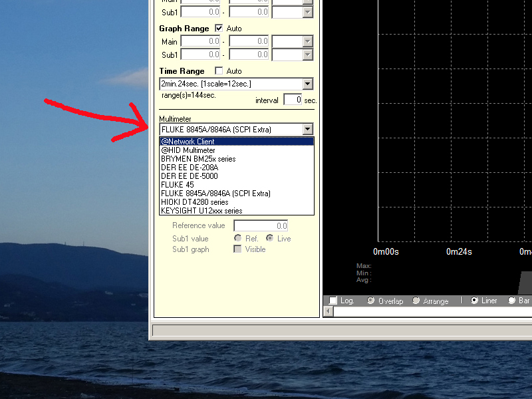Select the Sub1 value Live radio button
532x399 pixels.
pyautogui.click(x=270, y=238)
